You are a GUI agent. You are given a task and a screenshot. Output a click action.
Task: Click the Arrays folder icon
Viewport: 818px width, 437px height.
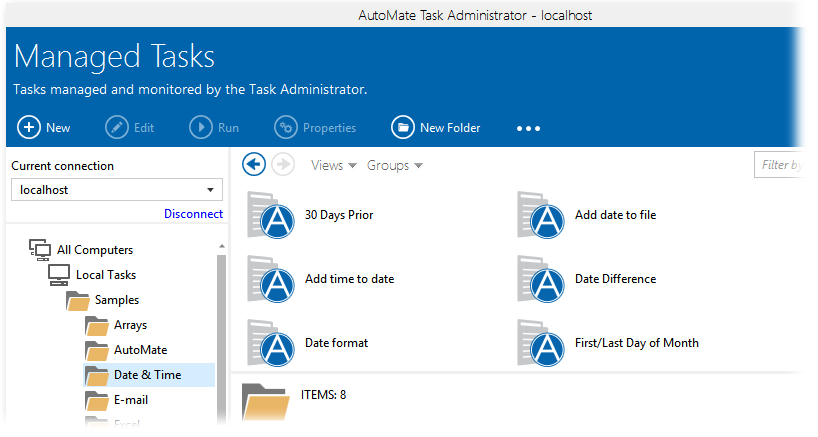97,325
